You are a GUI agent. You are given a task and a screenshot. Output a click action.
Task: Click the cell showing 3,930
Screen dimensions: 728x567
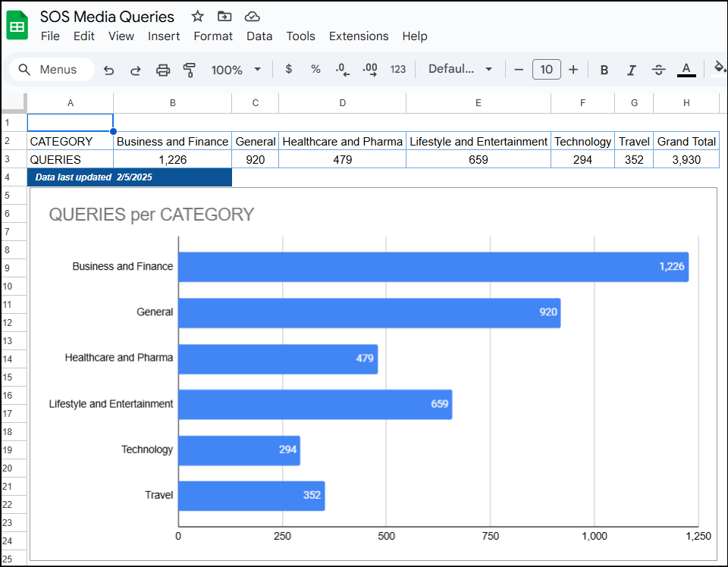tap(686, 159)
